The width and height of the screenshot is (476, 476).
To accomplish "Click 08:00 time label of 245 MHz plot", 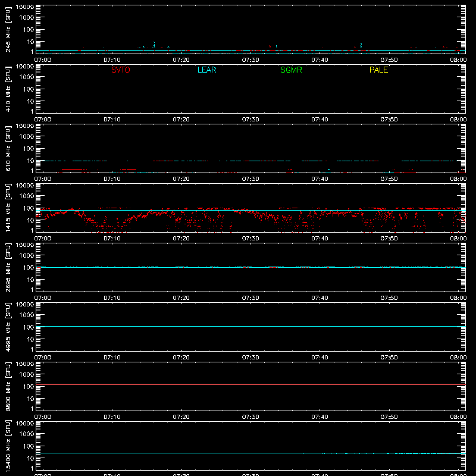I will coord(458,60).
